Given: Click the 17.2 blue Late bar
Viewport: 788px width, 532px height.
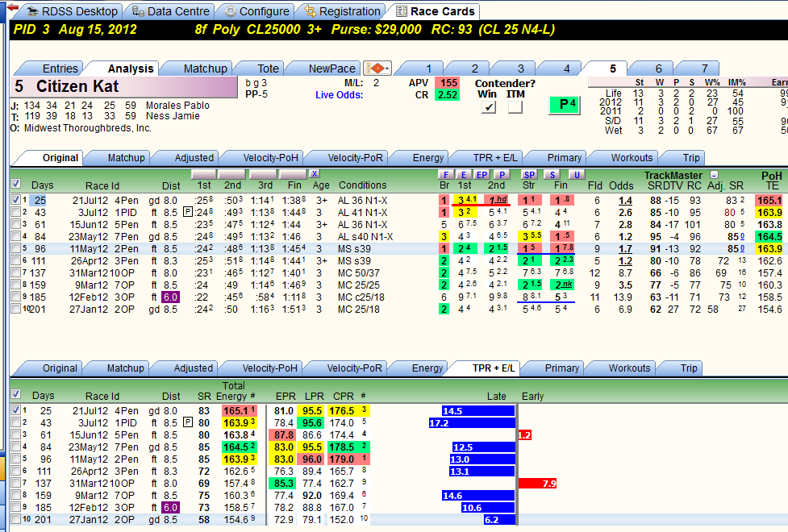Looking at the screenshot, I should pyautogui.click(x=472, y=423).
